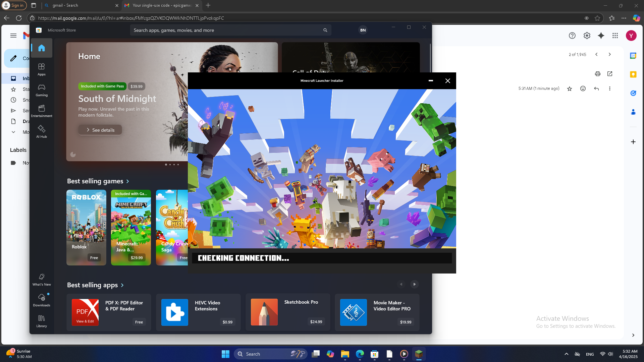Click Sign in profile button in Edge
This screenshot has width=644, height=362.
(x=14, y=5)
